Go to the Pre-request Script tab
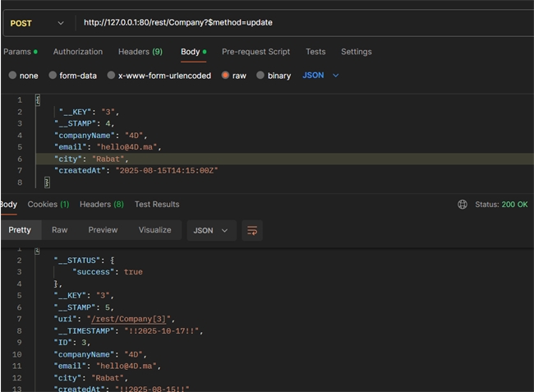Screen dimensions: 534x392 click(x=255, y=52)
